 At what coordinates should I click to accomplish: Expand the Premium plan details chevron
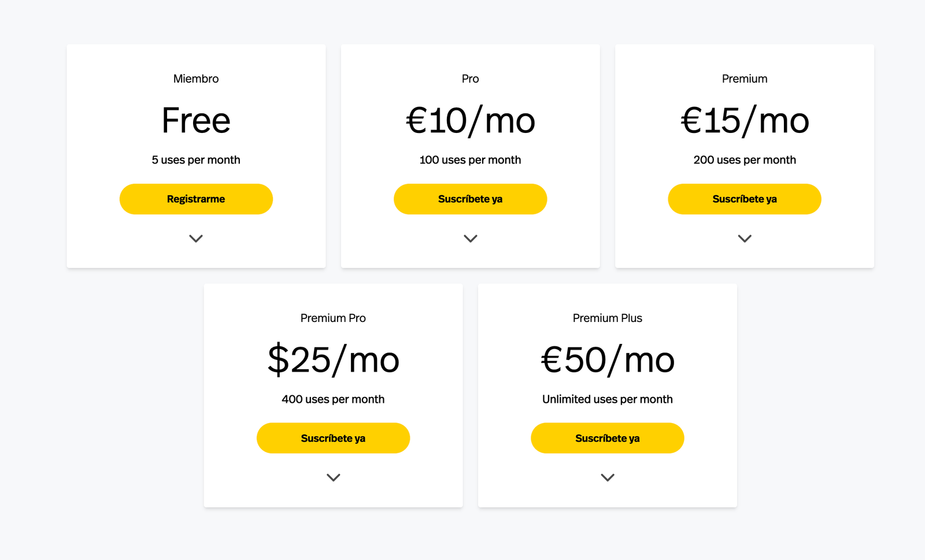(x=745, y=238)
